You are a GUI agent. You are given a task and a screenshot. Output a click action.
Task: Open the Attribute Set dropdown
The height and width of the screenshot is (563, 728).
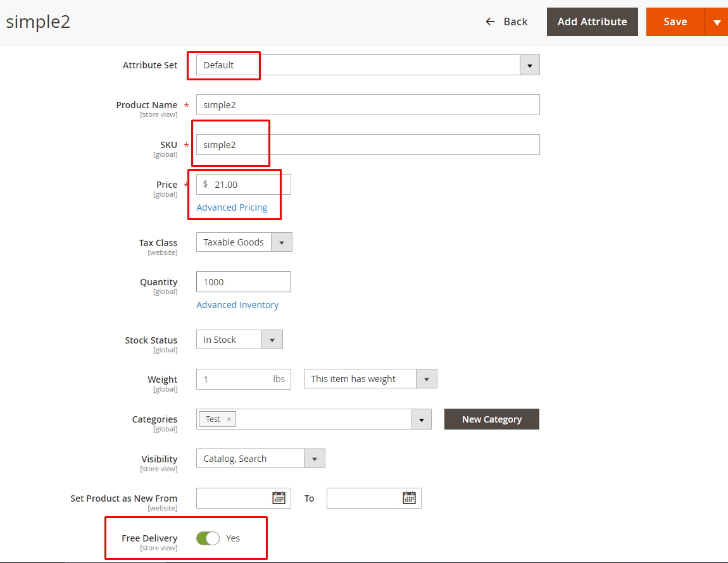pyautogui.click(x=530, y=65)
